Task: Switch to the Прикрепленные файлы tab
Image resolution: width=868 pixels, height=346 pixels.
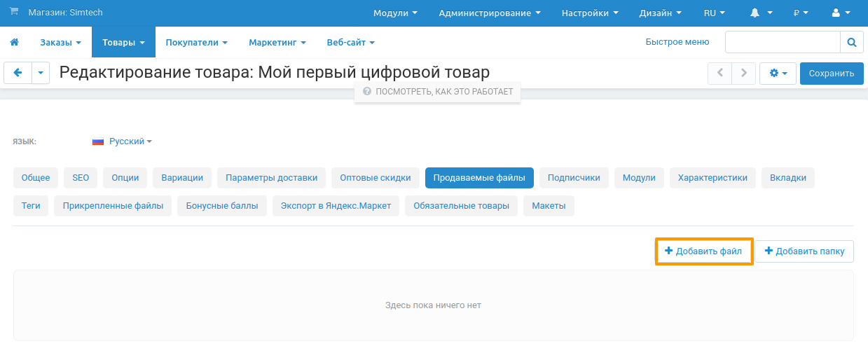Action: 113,206
